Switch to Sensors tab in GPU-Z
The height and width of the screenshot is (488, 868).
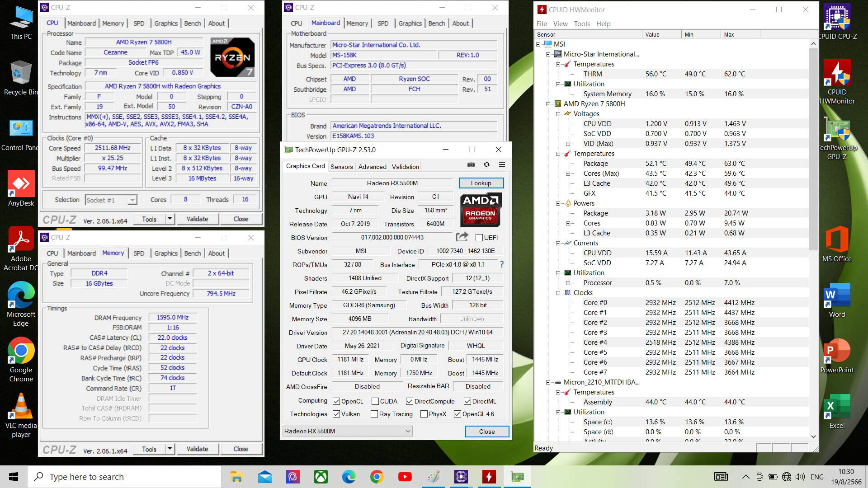click(x=341, y=167)
